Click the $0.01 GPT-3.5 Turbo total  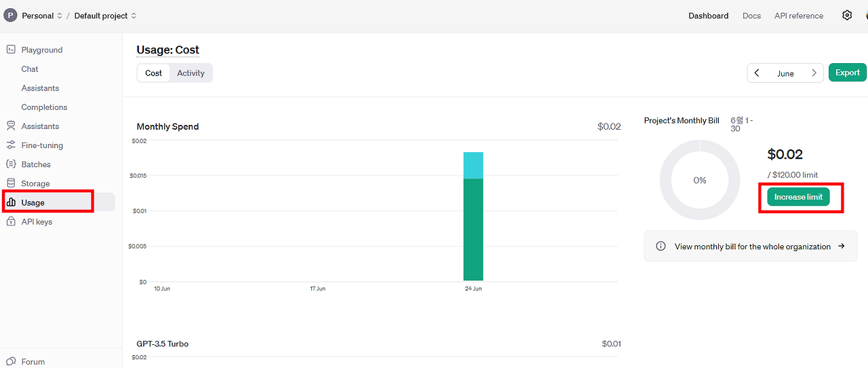click(x=611, y=344)
